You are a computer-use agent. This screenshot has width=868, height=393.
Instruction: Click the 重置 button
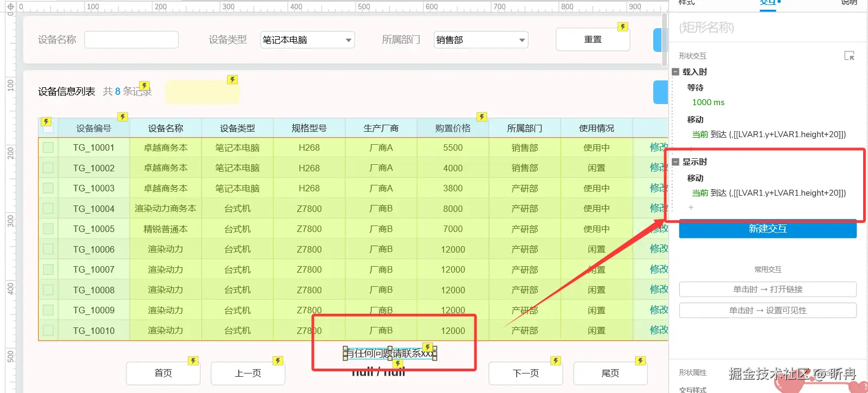tap(593, 40)
